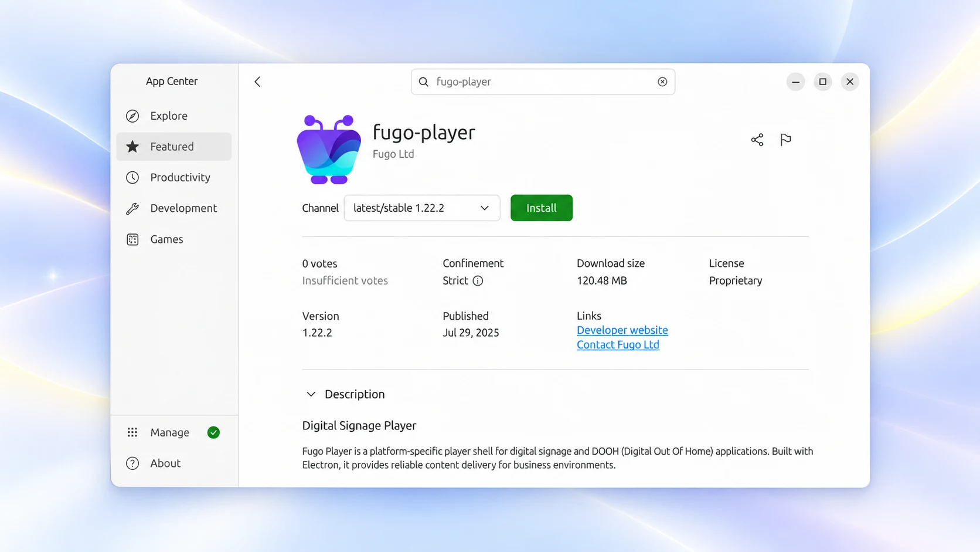
Task: Click the Insufficient votes text
Action: click(345, 281)
